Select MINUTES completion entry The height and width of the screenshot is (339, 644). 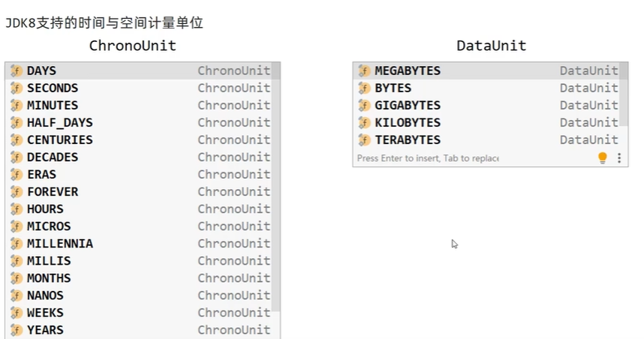coord(53,106)
